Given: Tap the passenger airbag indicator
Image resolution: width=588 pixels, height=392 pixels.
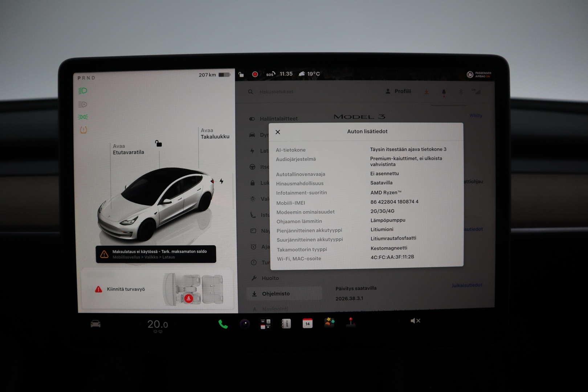Looking at the screenshot, I should [x=479, y=74].
